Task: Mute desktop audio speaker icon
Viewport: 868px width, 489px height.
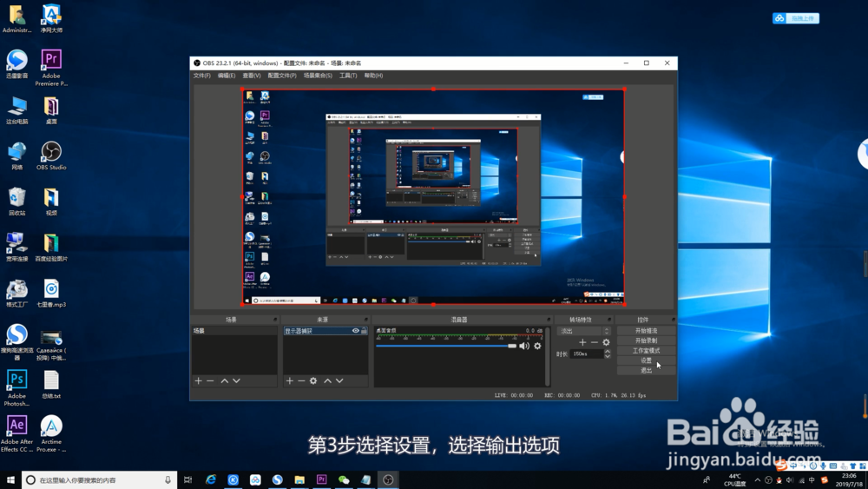Action: pos(524,346)
